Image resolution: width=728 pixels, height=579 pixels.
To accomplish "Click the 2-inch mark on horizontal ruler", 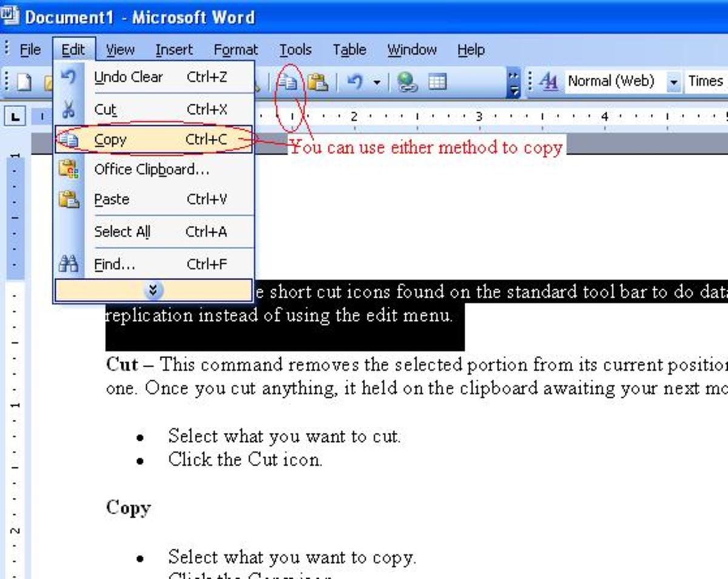I will (x=354, y=116).
